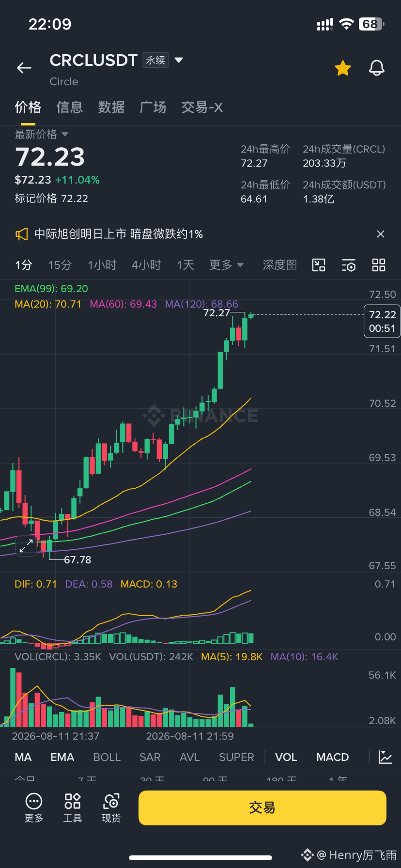Tap the picture-in-picture chart icon
The image size is (401, 868).
[319, 265]
